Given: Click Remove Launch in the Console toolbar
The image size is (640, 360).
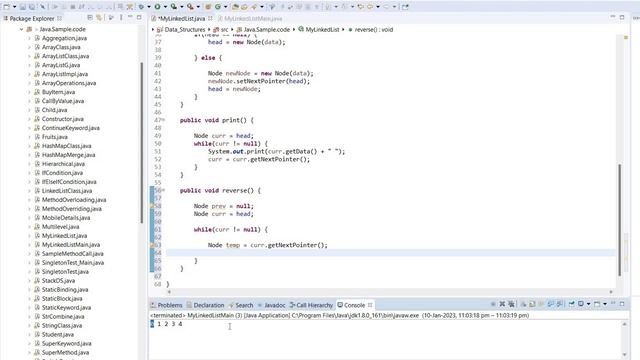Looking at the screenshot, I should [502, 304].
